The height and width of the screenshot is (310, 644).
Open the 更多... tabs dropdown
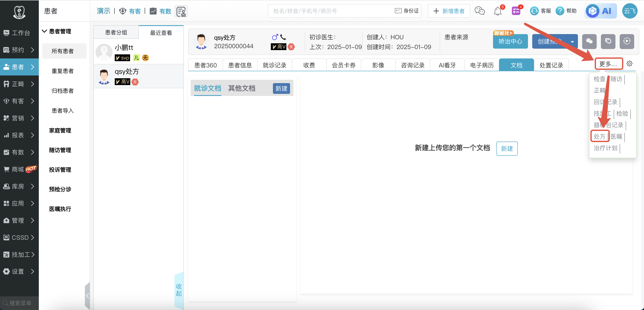[x=609, y=64]
